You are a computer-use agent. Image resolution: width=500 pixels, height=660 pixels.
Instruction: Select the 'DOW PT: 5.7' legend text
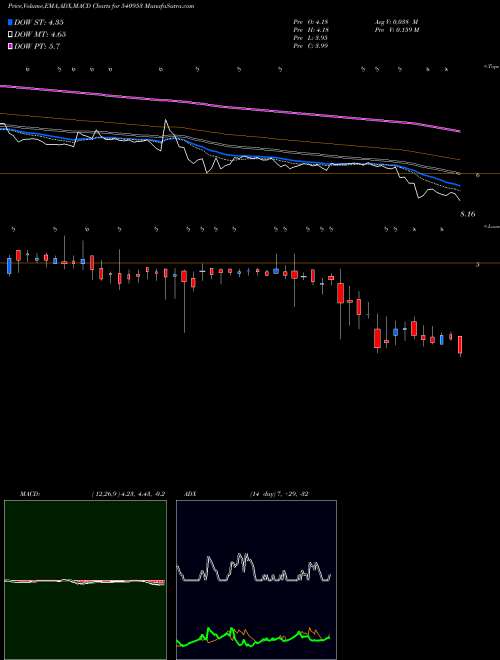[x=37, y=47]
